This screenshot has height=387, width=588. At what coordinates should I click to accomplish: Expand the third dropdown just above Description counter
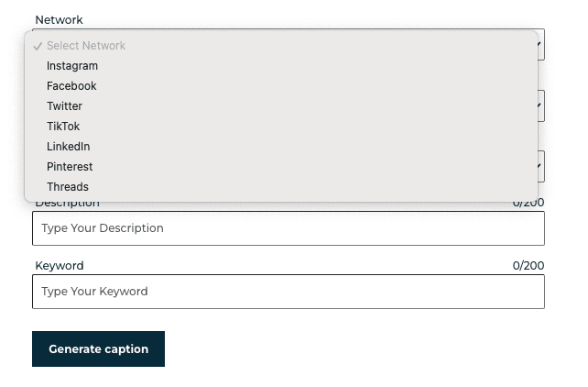click(x=540, y=166)
